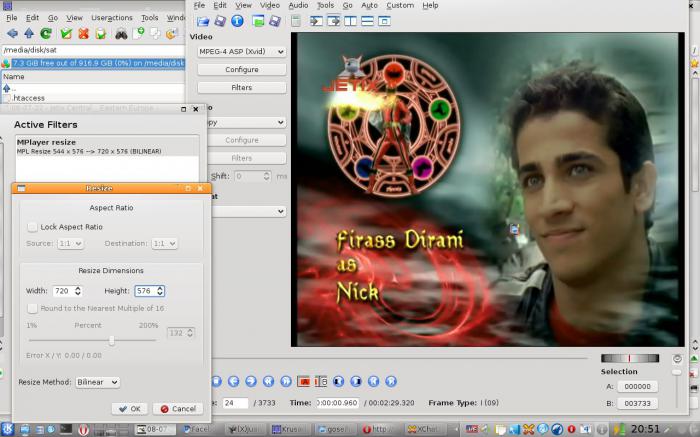Set selection marker B icon
The image size is (700, 437).
(321, 381)
